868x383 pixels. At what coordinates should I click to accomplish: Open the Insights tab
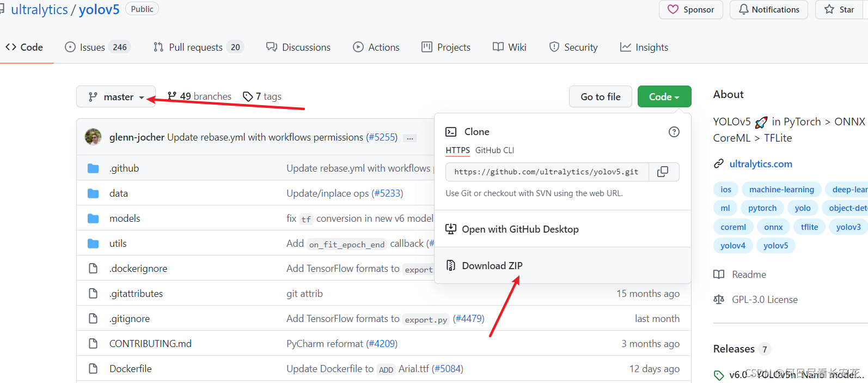point(644,47)
